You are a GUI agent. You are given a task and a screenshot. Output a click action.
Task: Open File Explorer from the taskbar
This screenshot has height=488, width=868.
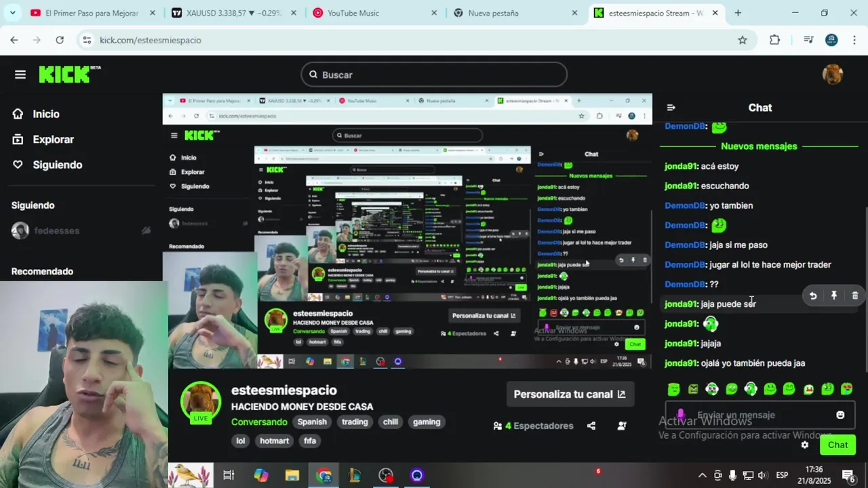292,475
